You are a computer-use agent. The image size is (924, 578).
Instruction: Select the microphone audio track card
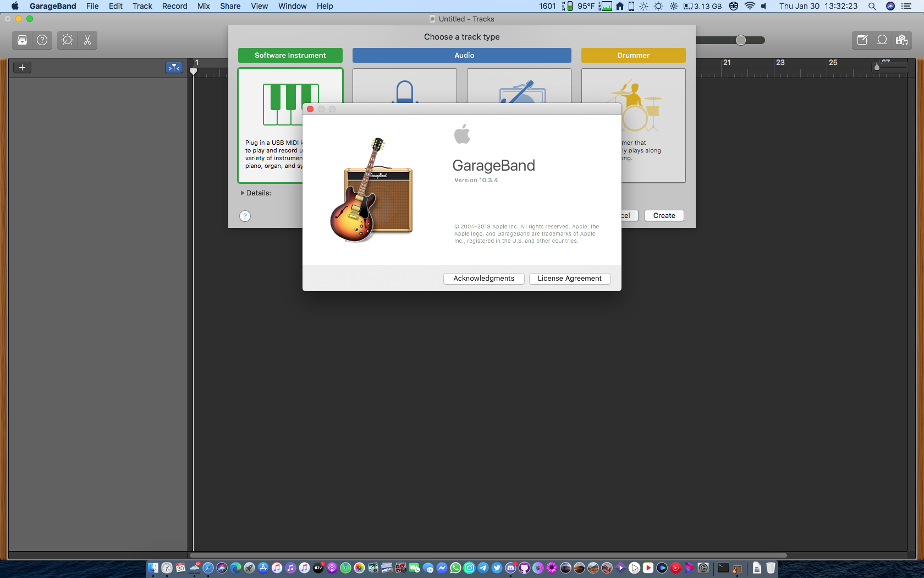[405, 86]
